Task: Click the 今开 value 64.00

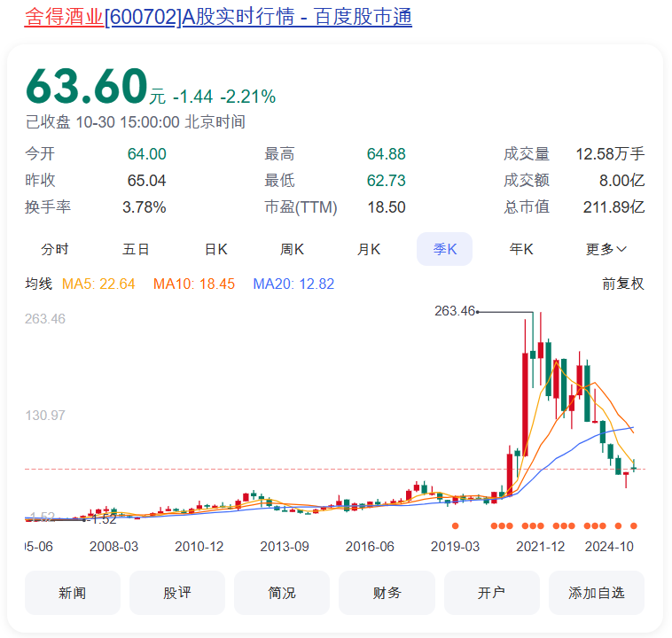Action: point(146,154)
